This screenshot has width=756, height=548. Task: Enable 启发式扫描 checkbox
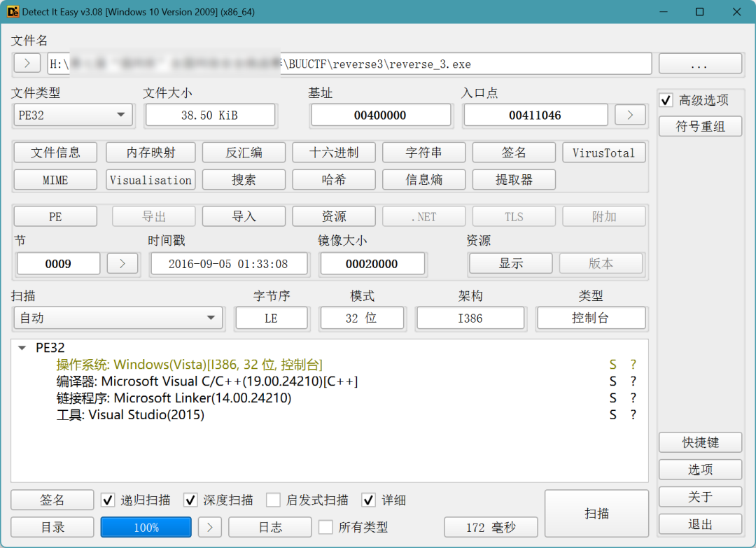(273, 500)
